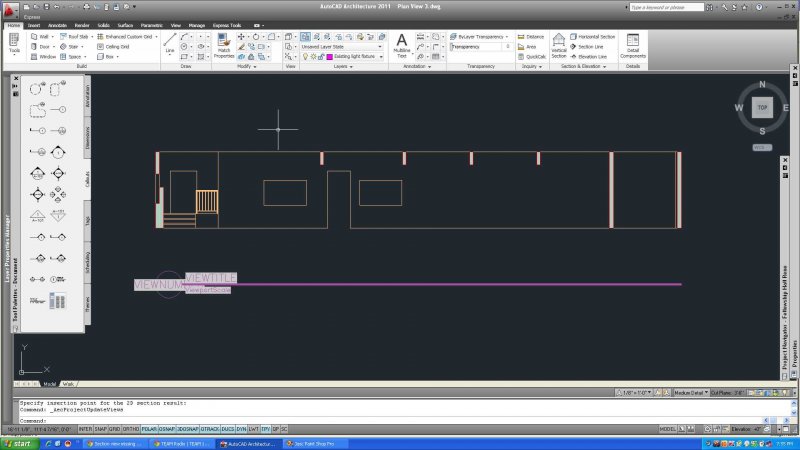
Task: Open the Manage ribbon tab
Action: point(196,25)
